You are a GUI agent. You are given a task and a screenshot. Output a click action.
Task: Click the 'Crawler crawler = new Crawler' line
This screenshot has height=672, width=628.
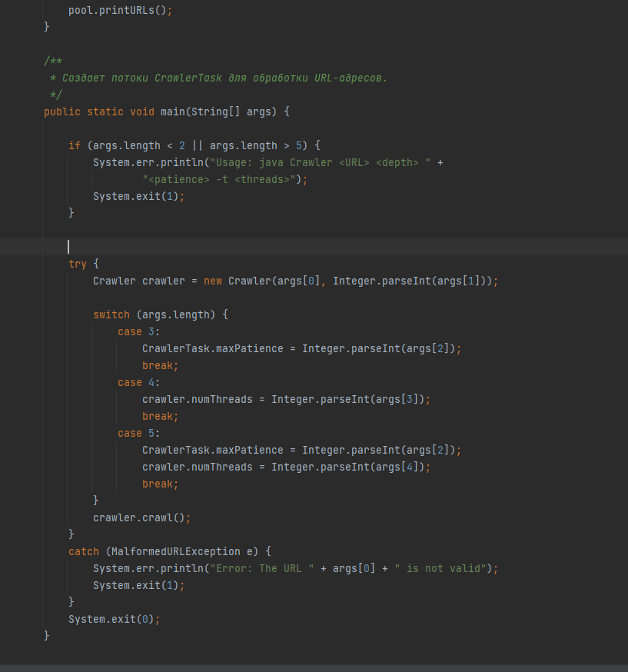coord(296,281)
